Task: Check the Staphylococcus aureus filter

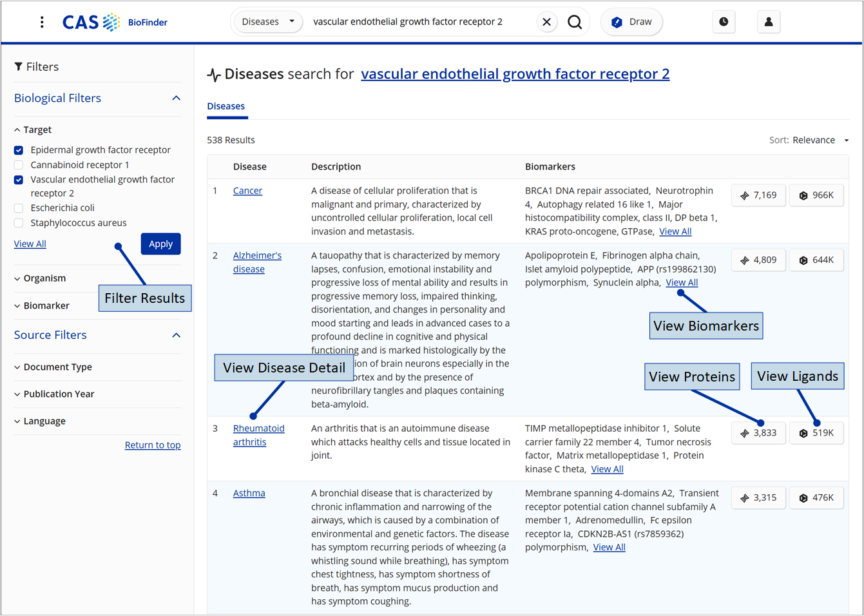Action: click(19, 223)
